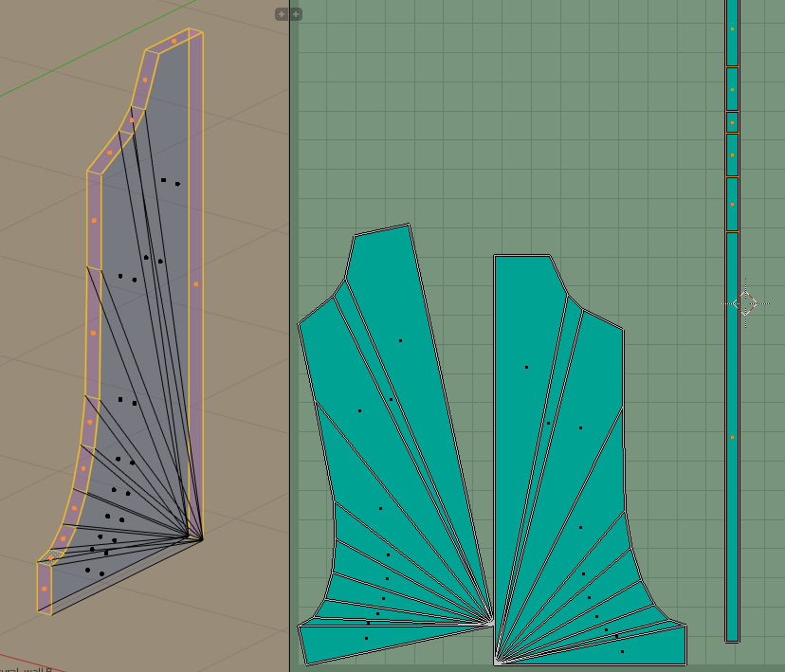Select the shortest segment of the narrow UV strip
This screenshot has height=672, width=785.
click(x=733, y=122)
